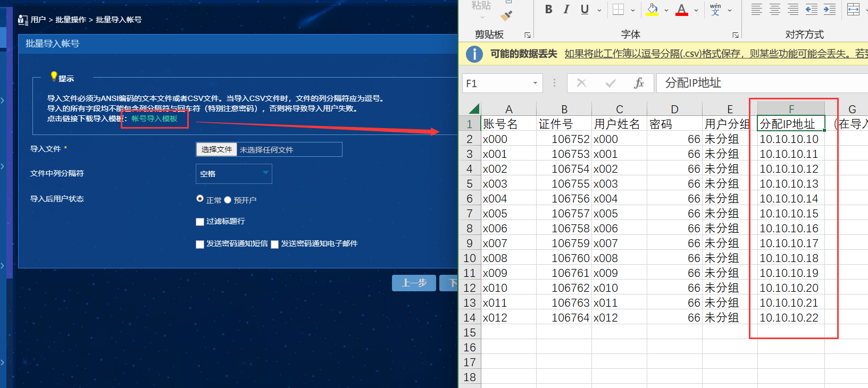Apply Underline formatting in Excel ribbon
The image size is (868, 388).
coord(585,9)
